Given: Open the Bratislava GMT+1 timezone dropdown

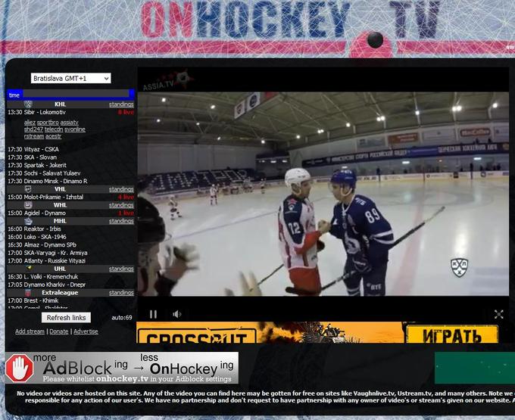Looking at the screenshot, I should click(x=70, y=78).
